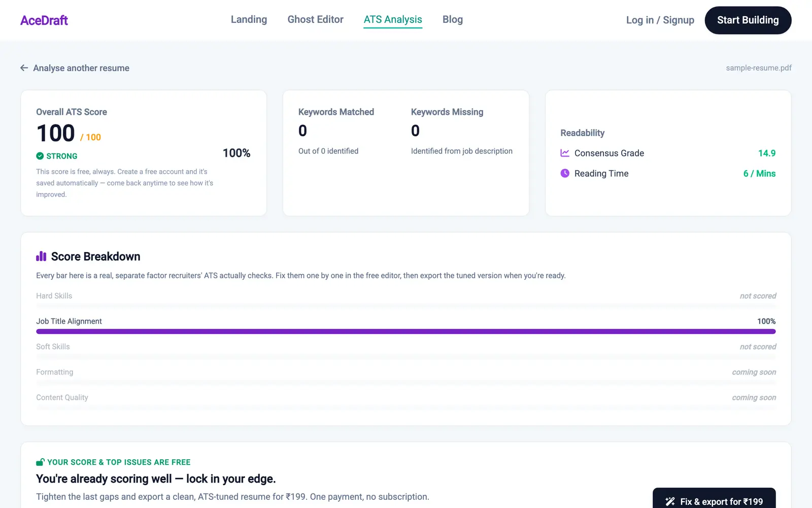
Task: Click the Consensus Grade chart icon
Action: 565,153
